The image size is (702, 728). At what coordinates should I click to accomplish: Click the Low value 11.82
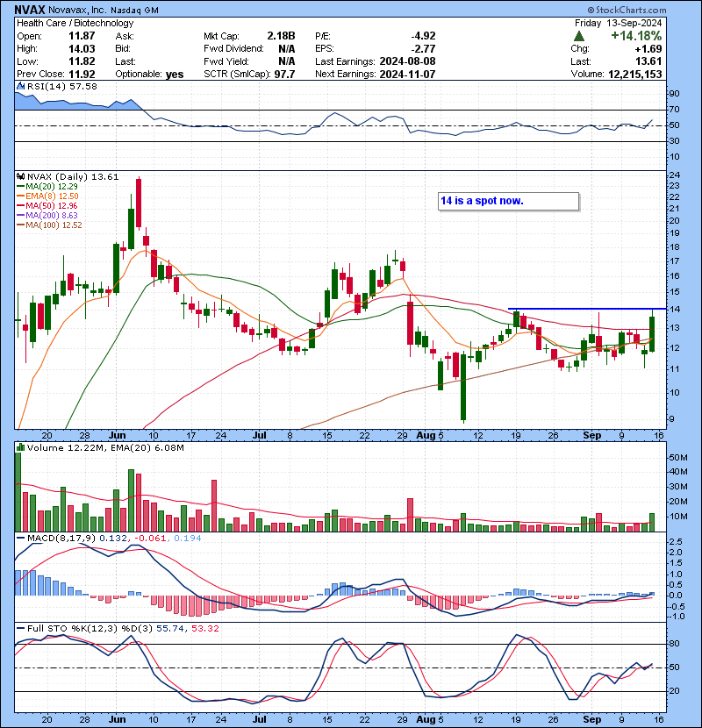(82, 61)
